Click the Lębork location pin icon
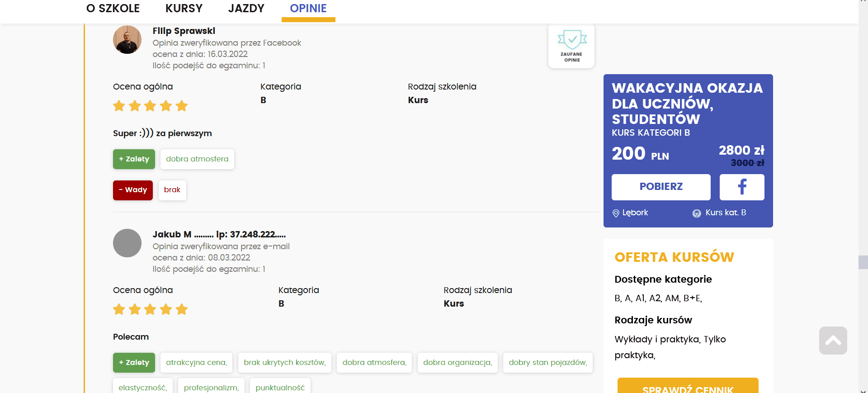Viewport: 868px width, 393px height. (x=616, y=213)
